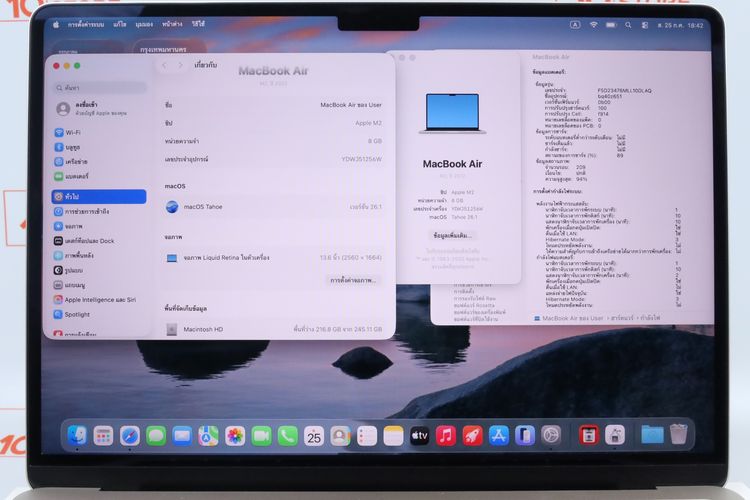Open Messages from the Dock
Image resolution: width=750 pixels, height=500 pixels.
(156, 436)
